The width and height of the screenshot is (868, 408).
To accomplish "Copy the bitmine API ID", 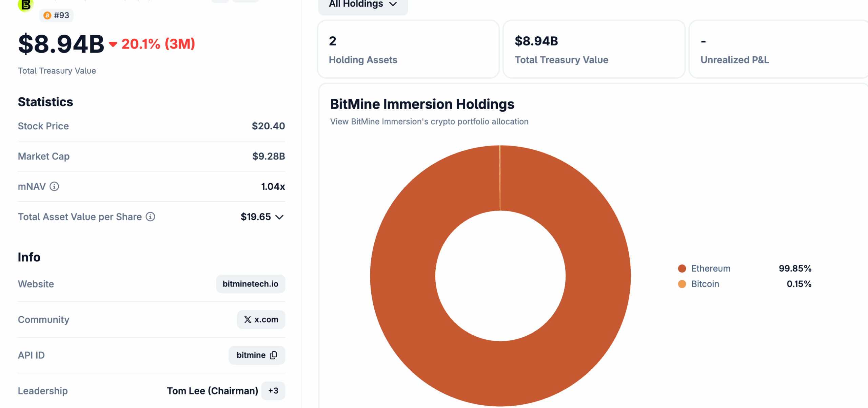I will pyautogui.click(x=274, y=355).
